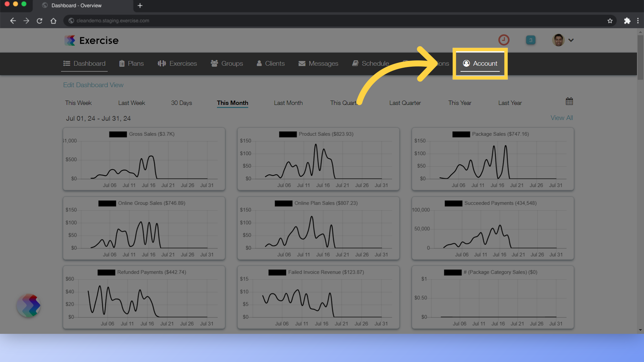Open the Dashboard panel icon
The image size is (644, 362).
coord(67,63)
